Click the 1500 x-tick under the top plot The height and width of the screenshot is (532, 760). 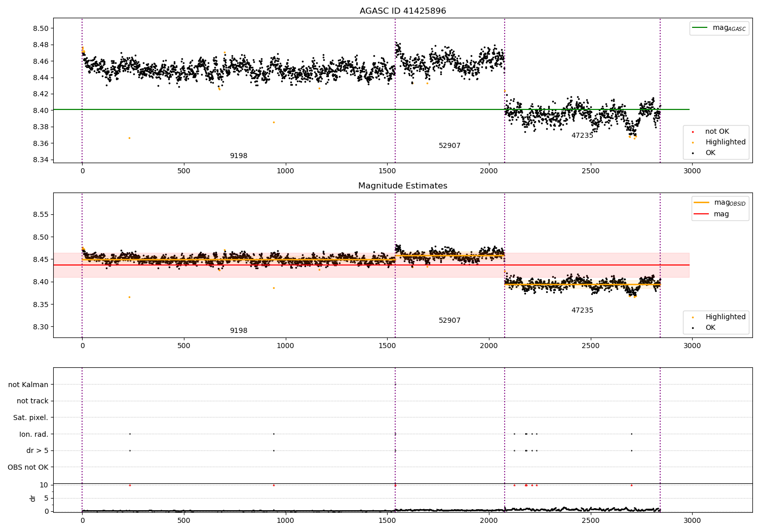tap(387, 171)
